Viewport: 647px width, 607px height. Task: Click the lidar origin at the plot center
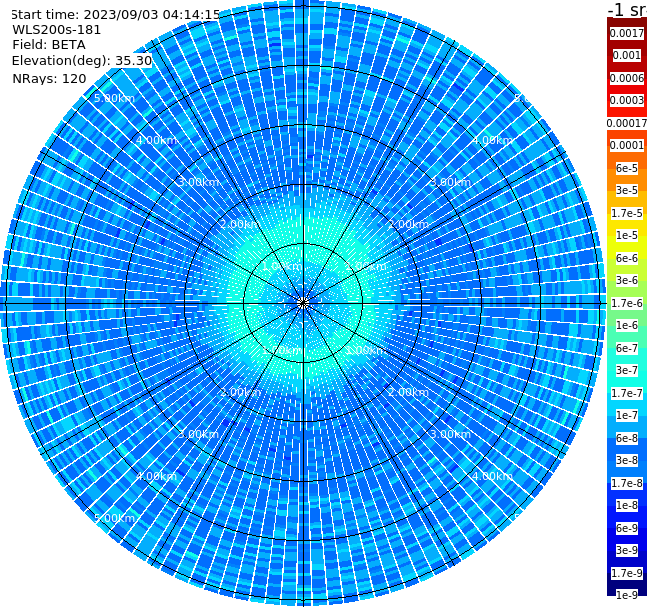pyautogui.click(x=303, y=303)
